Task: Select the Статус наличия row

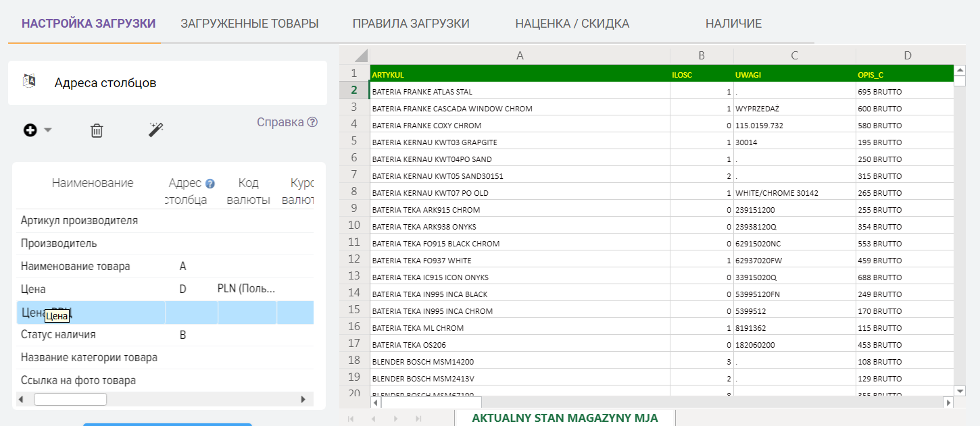Action: tap(165, 335)
